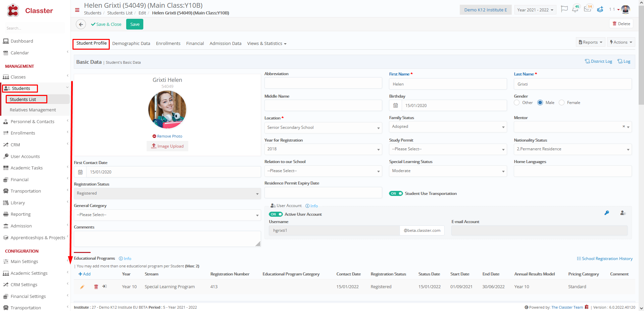Click the First Name input field
Image resolution: width=644 pixels, height=311 pixels.
tap(448, 84)
